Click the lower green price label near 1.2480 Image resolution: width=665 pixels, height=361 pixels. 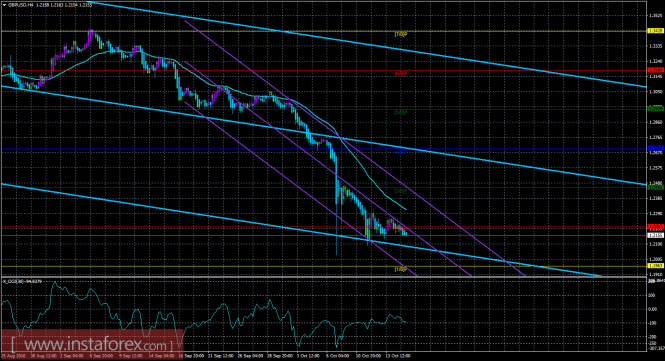click(656, 187)
